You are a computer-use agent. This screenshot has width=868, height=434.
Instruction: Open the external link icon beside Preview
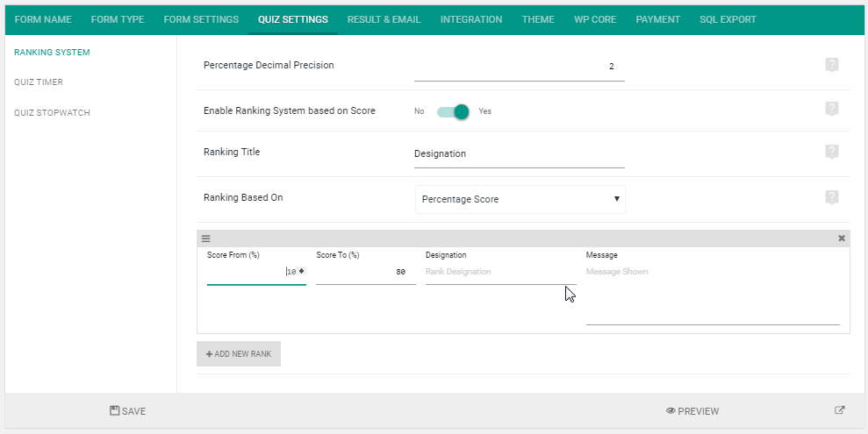coord(840,410)
